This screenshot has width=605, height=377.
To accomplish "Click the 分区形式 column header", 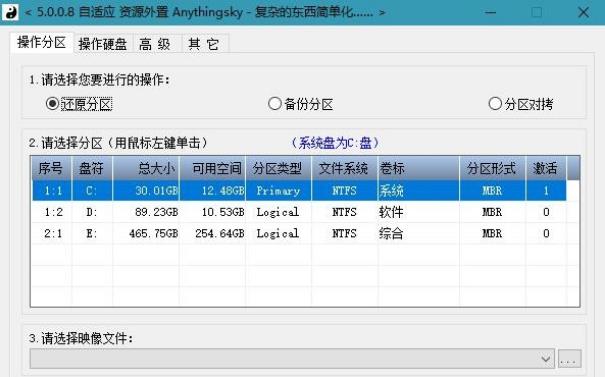I will (492, 168).
